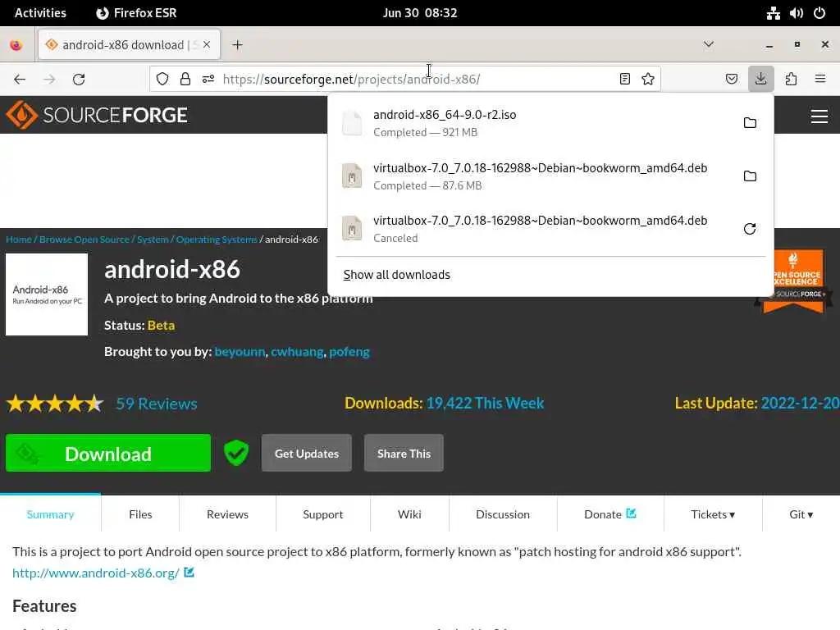Open site permissions icon in address bar
Viewport: 840px width, 630px height.
(208, 80)
